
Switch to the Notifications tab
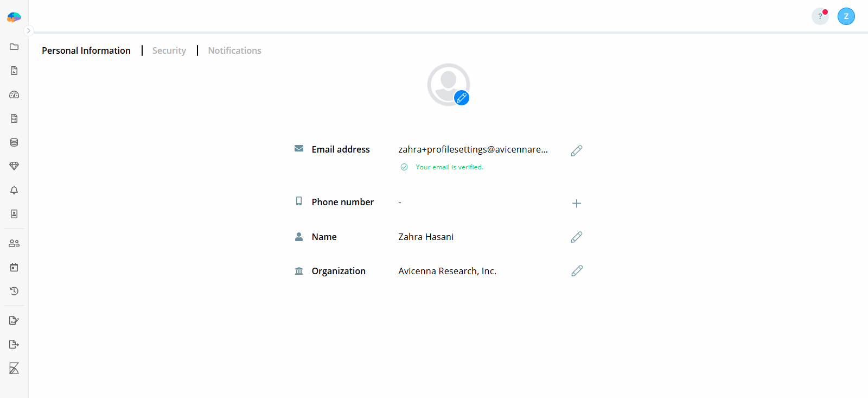point(234,50)
